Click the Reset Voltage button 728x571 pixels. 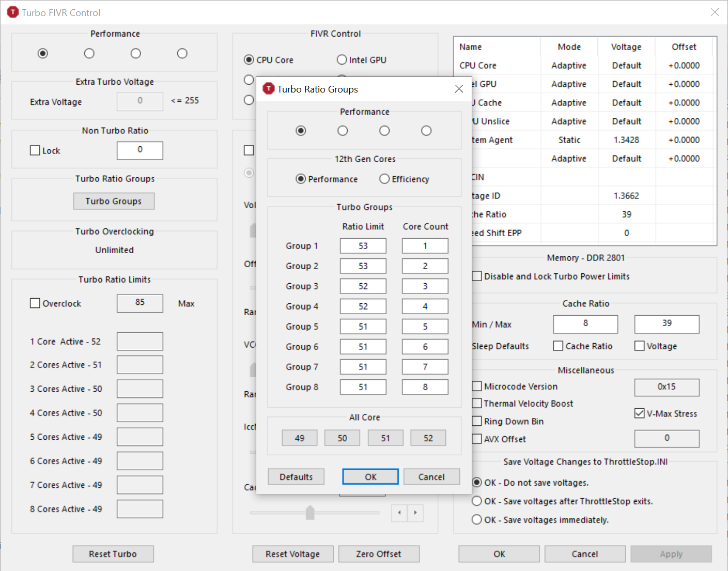pos(293,554)
